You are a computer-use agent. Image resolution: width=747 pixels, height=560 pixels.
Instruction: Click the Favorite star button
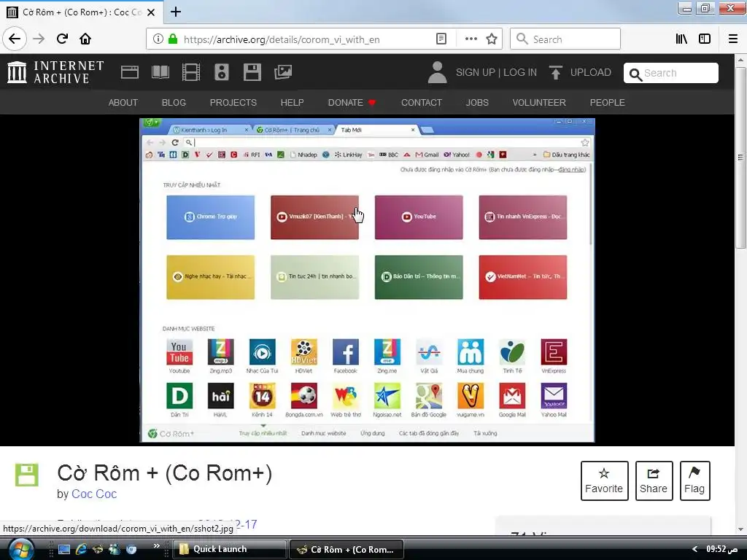pyautogui.click(x=604, y=481)
